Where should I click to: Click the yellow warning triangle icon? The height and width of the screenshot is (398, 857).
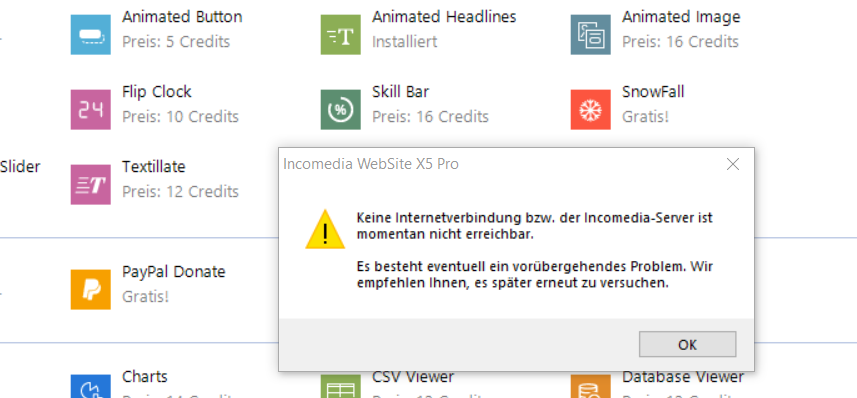click(325, 230)
